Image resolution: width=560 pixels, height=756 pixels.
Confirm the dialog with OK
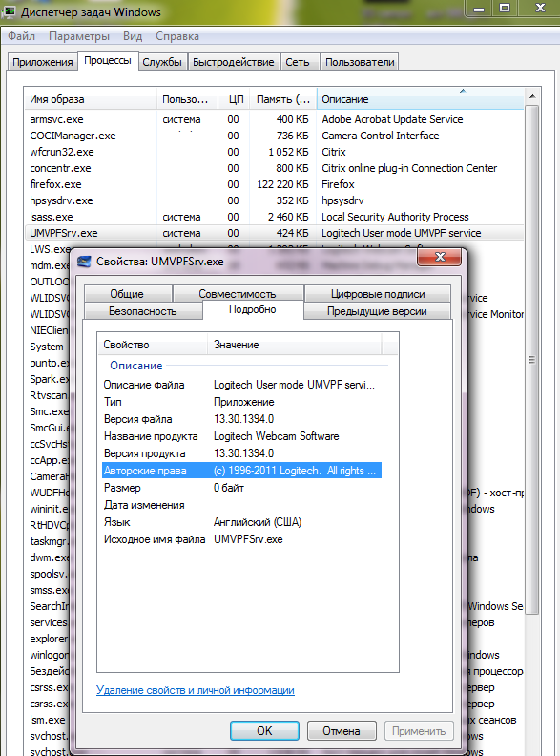264,731
